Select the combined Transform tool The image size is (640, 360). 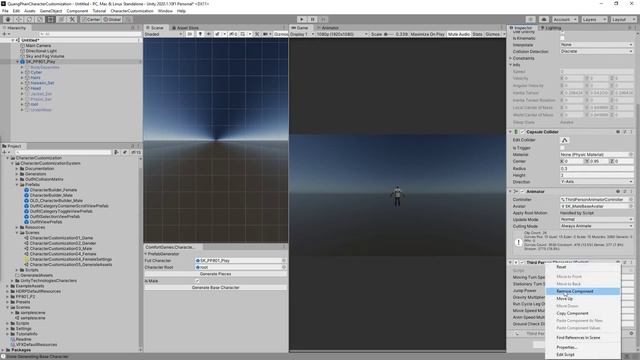coord(61,19)
